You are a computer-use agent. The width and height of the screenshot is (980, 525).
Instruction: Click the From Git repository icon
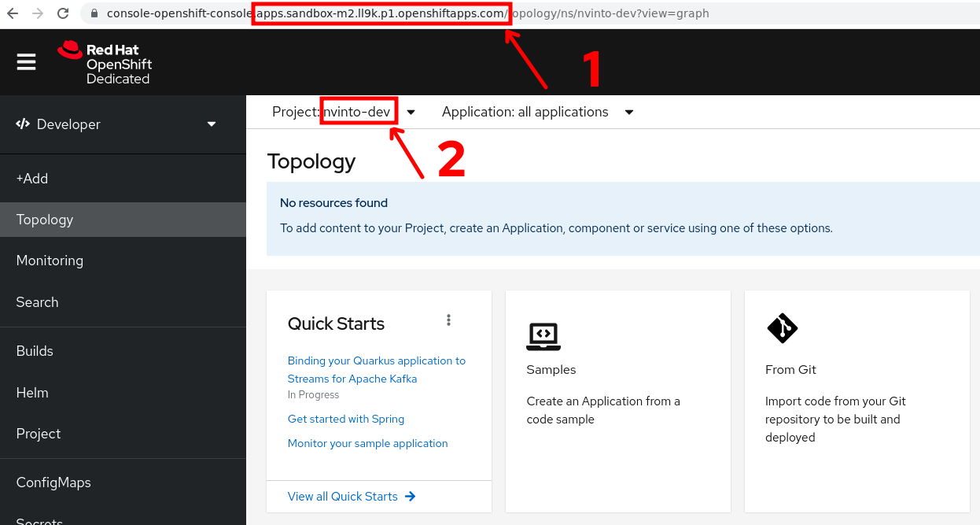coord(782,328)
